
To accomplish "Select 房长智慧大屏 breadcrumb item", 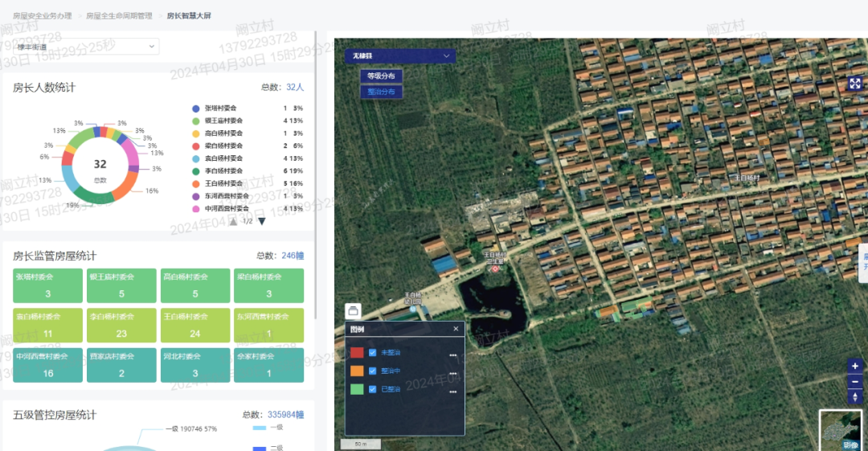I will (189, 15).
